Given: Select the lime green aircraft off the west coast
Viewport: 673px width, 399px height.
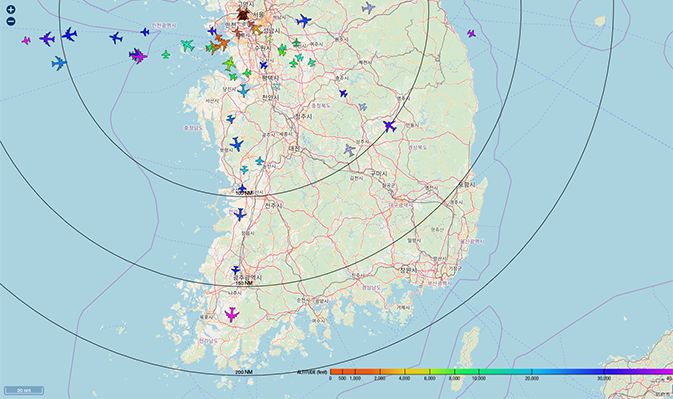Looking at the screenshot, I should (230, 63).
